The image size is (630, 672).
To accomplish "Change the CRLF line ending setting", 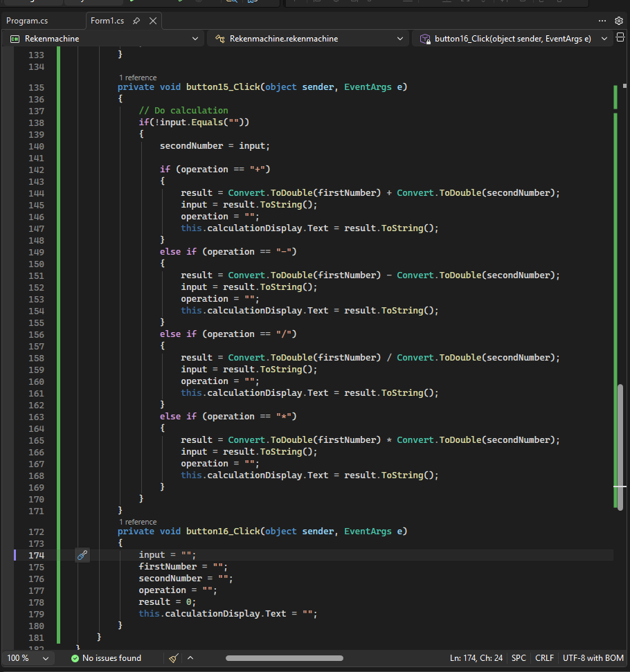I will [x=544, y=658].
